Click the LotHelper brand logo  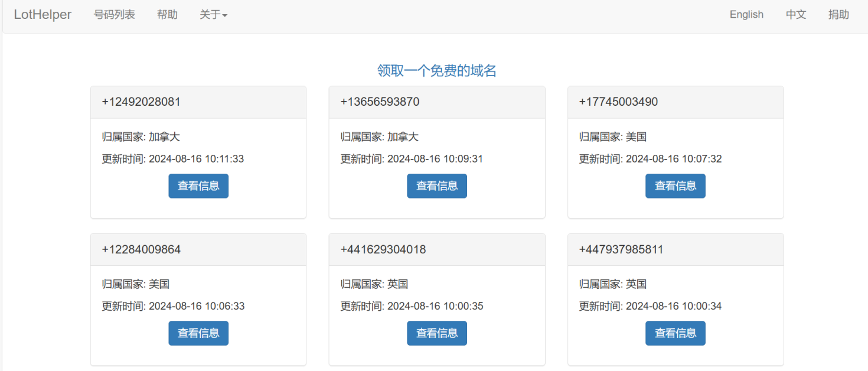pos(43,15)
